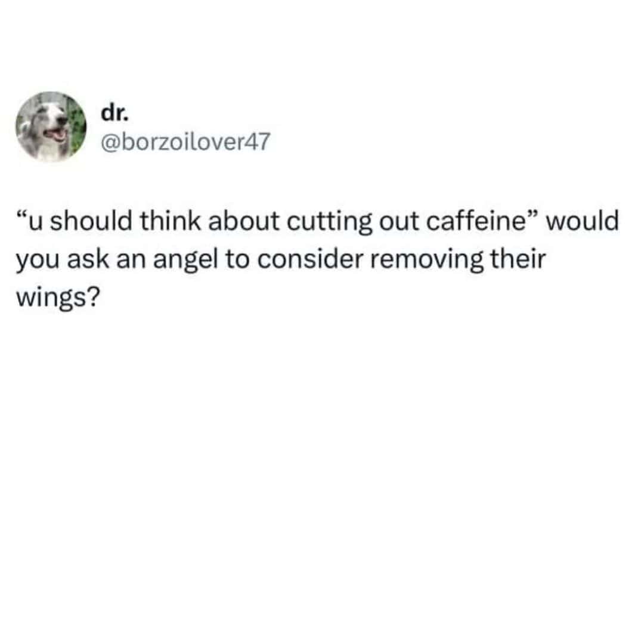
Task: Click the word "about" in the quote
Action: pos(244,221)
